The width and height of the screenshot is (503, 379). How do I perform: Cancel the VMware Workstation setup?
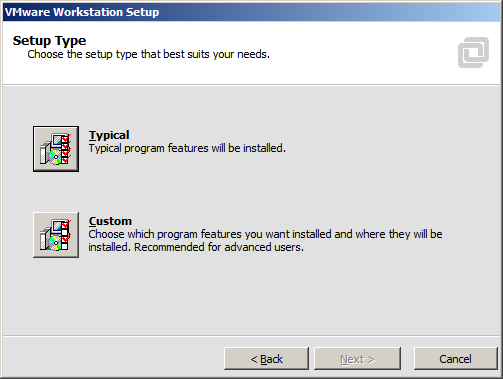click(x=455, y=359)
